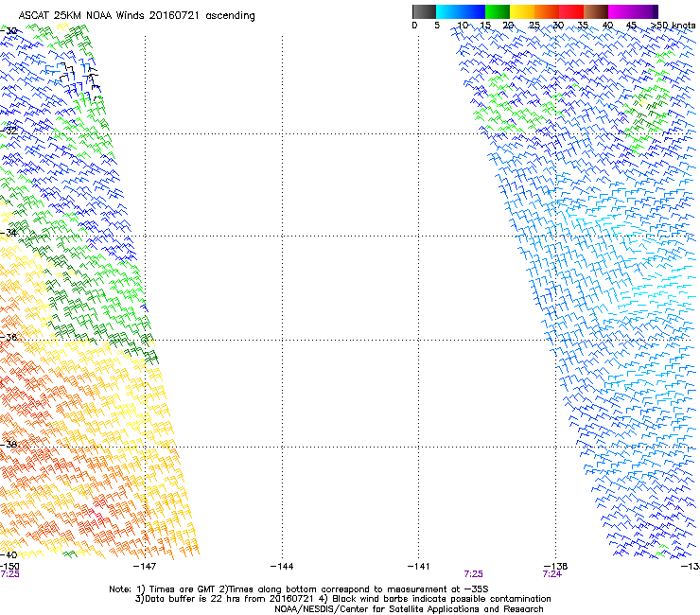The image size is (700, 615).
Task: Click the '-40' latitude label
Action: (9, 554)
